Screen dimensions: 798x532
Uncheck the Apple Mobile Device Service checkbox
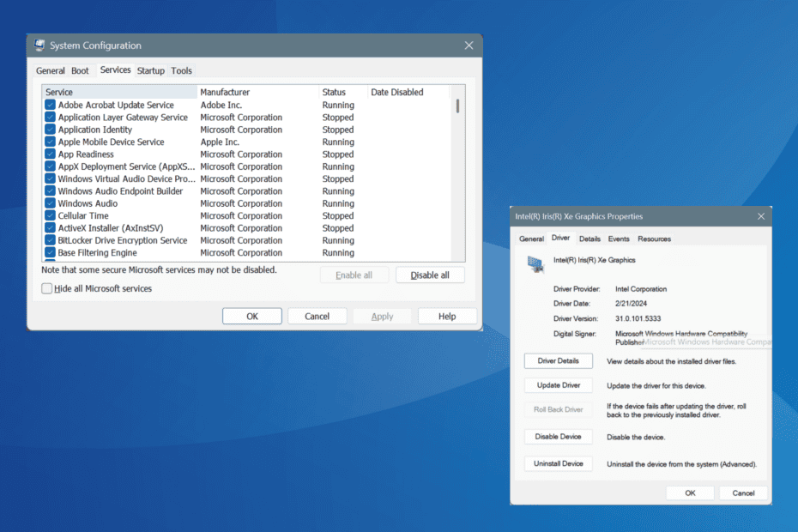(50, 142)
